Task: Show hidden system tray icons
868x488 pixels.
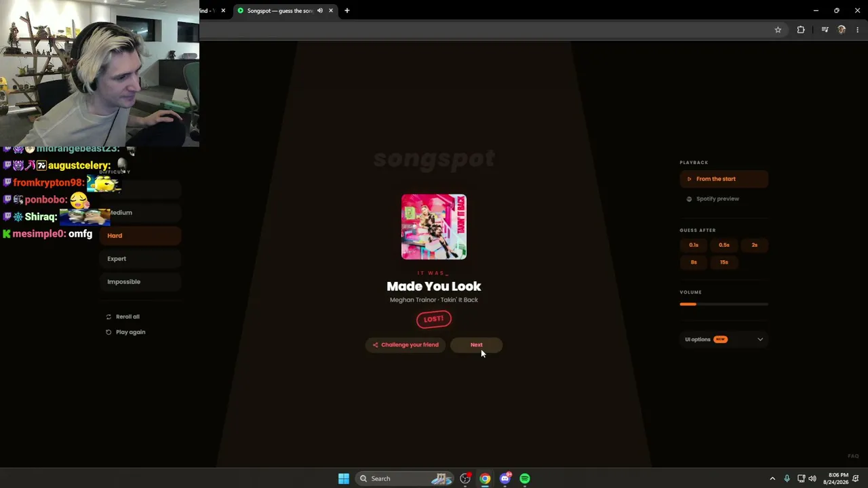Action: coord(772,479)
